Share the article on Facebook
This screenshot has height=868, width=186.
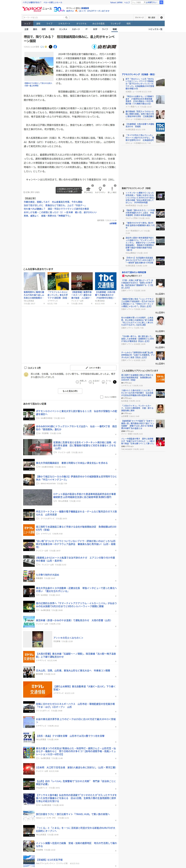click(55, 47)
